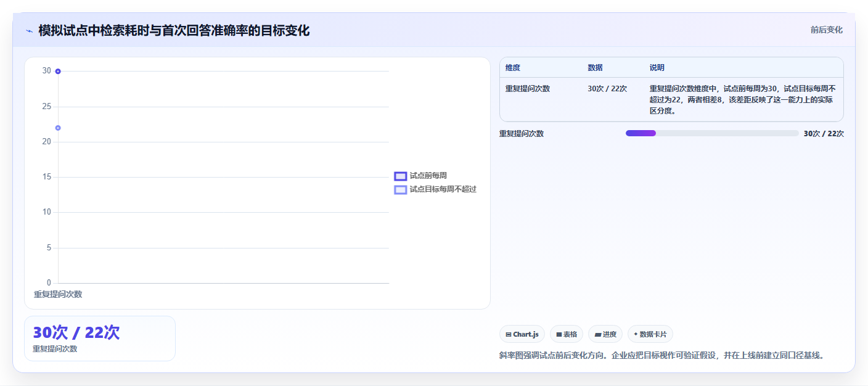This screenshot has height=386, width=868.
Task: Click the 前后变化 label in header
Action: click(x=827, y=30)
